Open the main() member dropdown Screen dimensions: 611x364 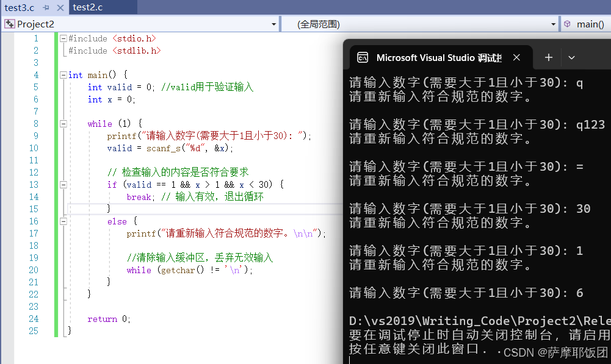(x=586, y=24)
